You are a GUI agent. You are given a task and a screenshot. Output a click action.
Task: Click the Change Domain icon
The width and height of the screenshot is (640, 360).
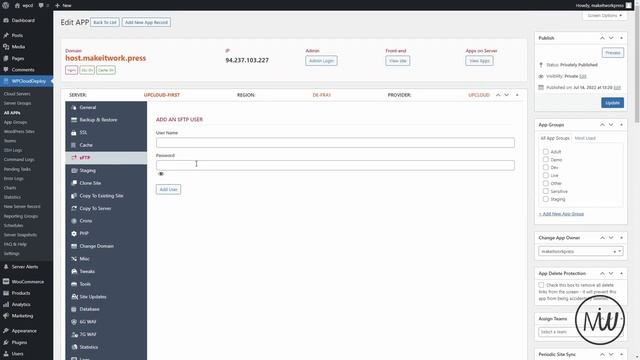[x=74, y=246]
